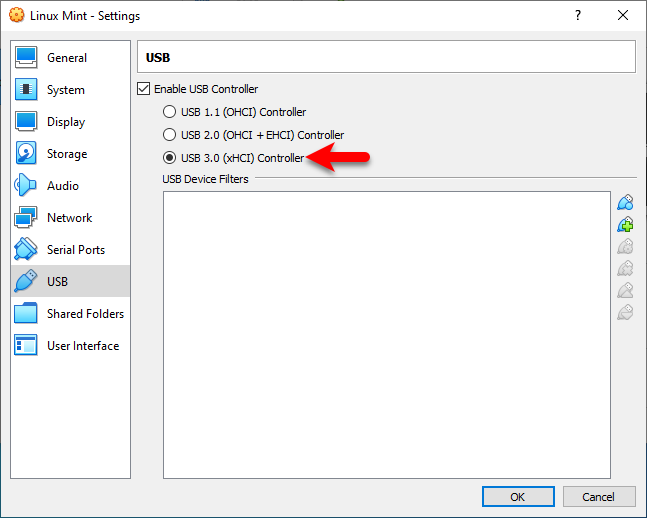Click the Network computers icon

coord(26,217)
